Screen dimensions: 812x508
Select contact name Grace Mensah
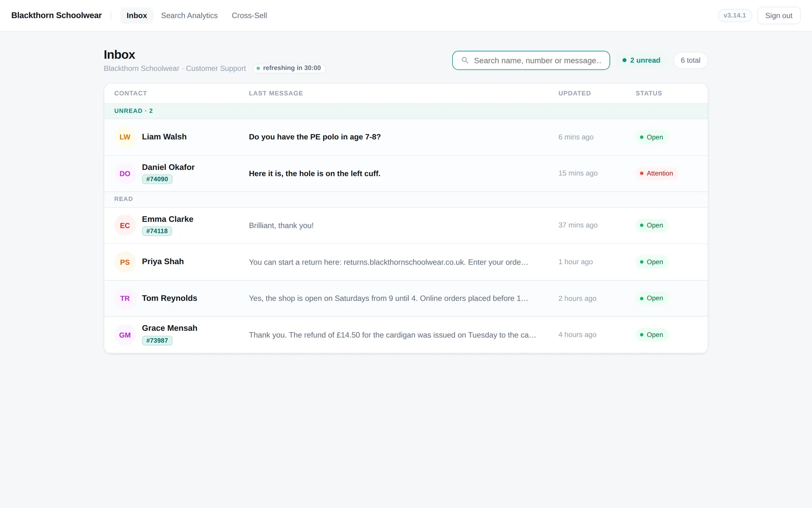pyautogui.click(x=170, y=328)
